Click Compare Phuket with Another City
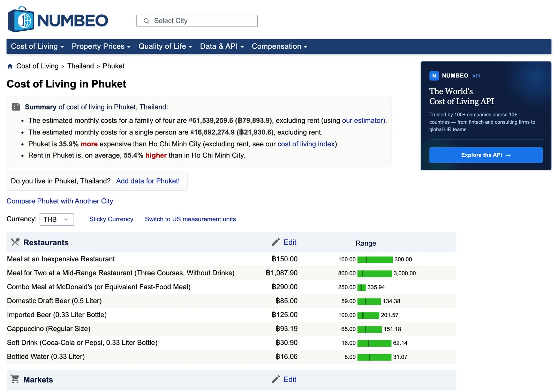Viewport: 558px width, 392px height. click(60, 201)
